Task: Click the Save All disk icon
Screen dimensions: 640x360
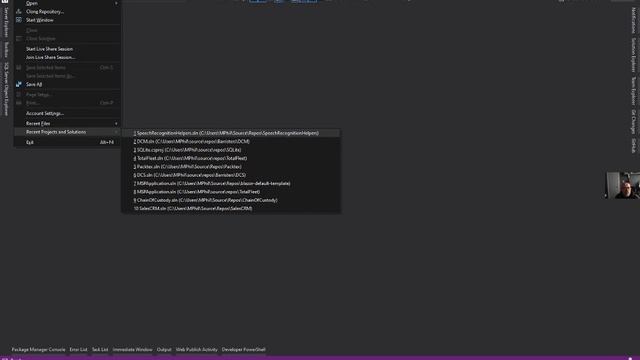Action: tap(19, 84)
